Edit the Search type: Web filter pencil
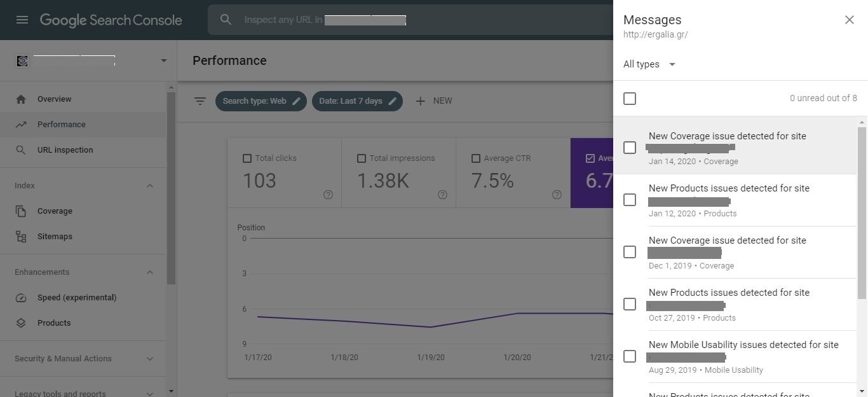 (296, 101)
